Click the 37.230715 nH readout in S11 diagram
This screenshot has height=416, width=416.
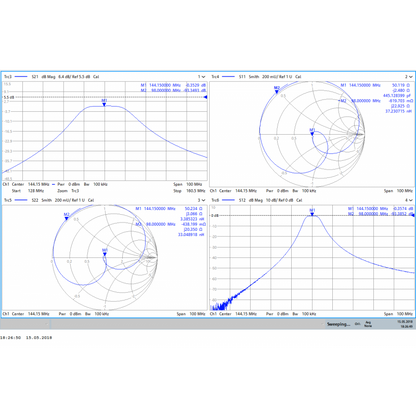(398, 111)
